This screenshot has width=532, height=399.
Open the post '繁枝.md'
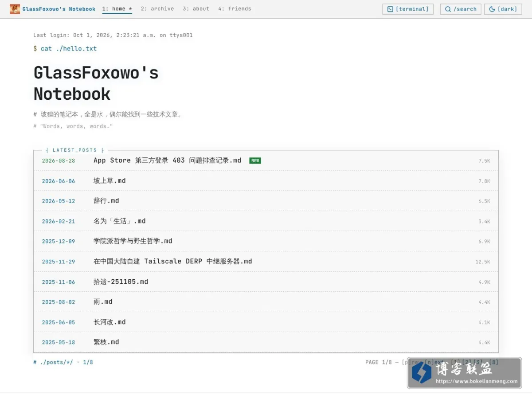(x=106, y=342)
